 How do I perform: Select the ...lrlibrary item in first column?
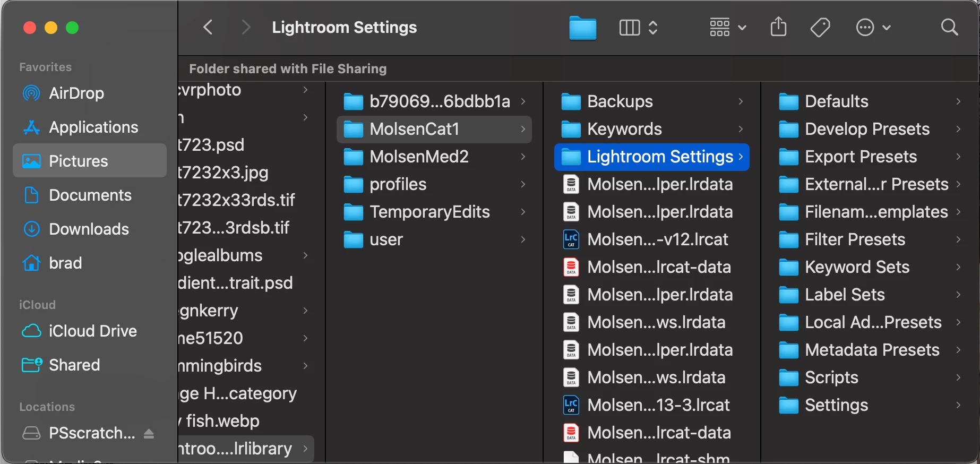click(246, 449)
